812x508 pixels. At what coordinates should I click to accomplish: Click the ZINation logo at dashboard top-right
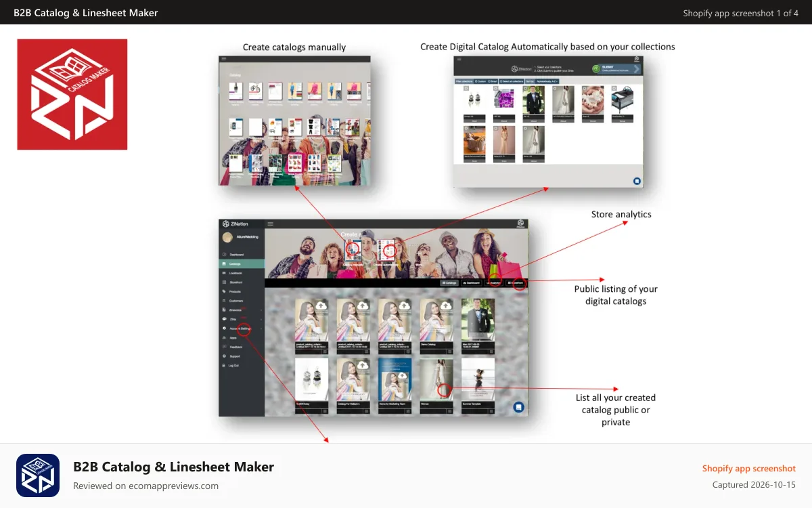tap(520, 224)
